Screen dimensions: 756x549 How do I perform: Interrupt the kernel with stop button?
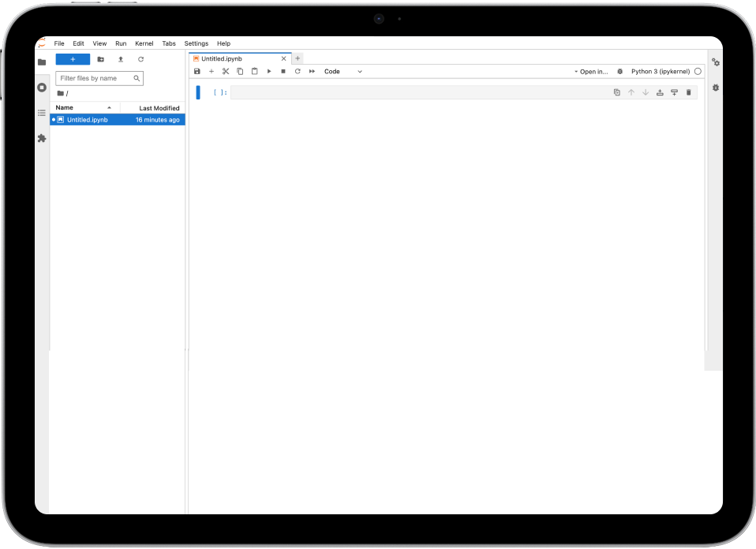pyautogui.click(x=283, y=71)
